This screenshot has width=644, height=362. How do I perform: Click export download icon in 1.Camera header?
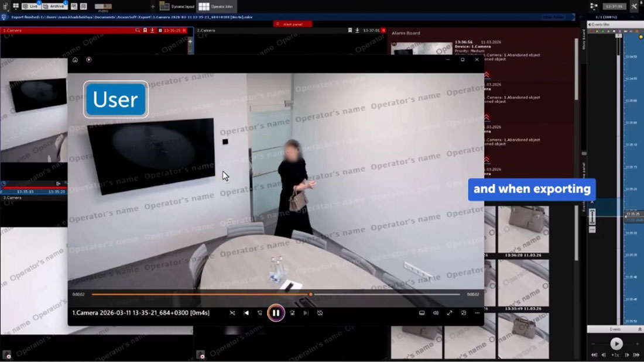(x=152, y=30)
